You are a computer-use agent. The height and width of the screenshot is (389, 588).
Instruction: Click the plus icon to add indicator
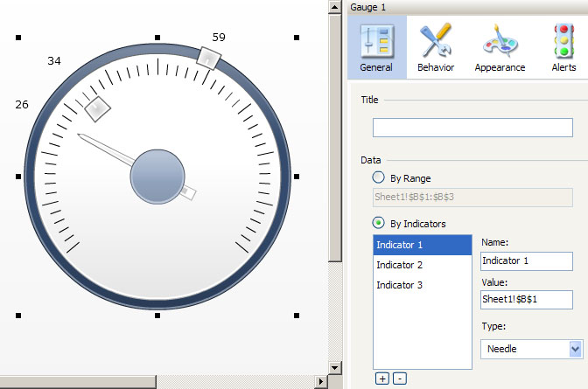pyautogui.click(x=382, y=379)
